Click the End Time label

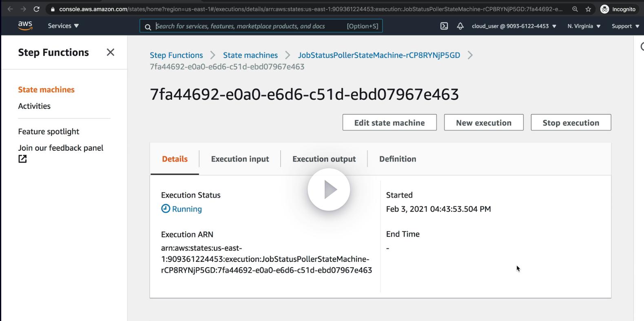coord(403,234)
